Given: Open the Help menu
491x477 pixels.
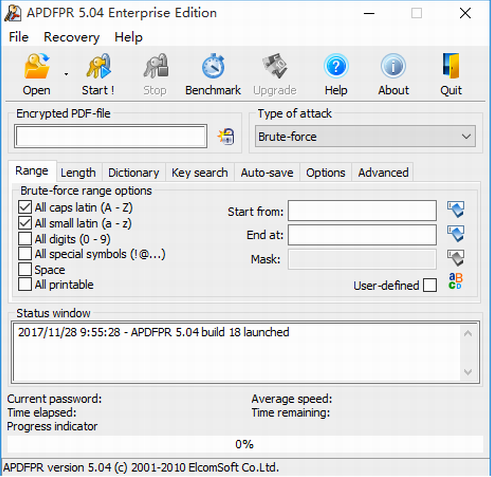Looking at the screenshot, I should [x=128, y=37].
